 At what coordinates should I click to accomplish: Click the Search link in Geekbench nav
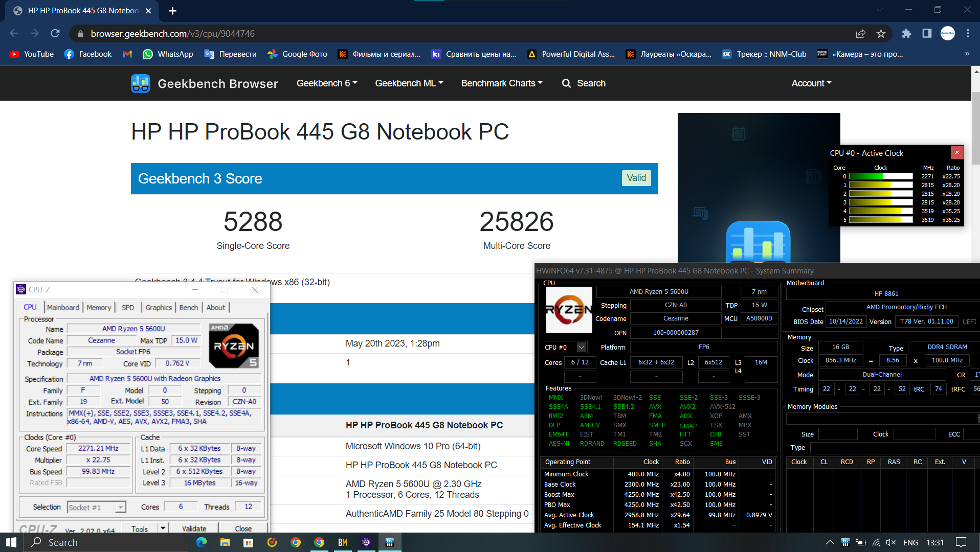point(584,83)
